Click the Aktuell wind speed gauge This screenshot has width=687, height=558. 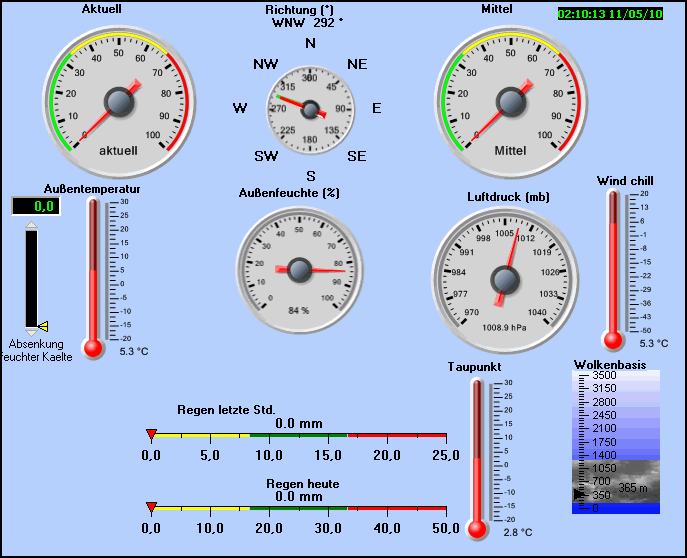click(x=119, y=101)
